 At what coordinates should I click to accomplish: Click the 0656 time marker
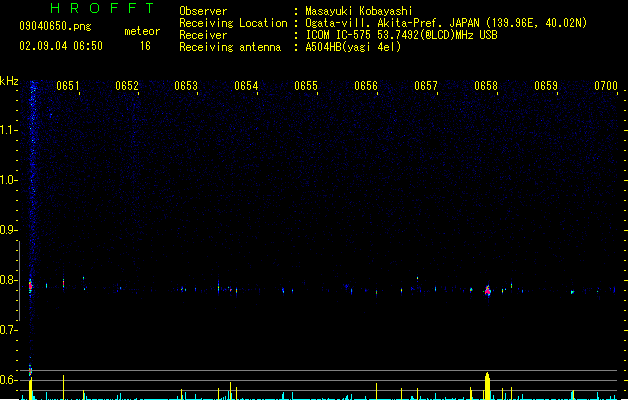tap(366, 86)
